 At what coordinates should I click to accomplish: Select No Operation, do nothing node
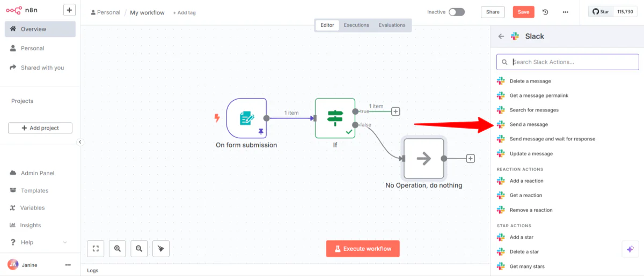pyautogui.click(x=424, y=159)
